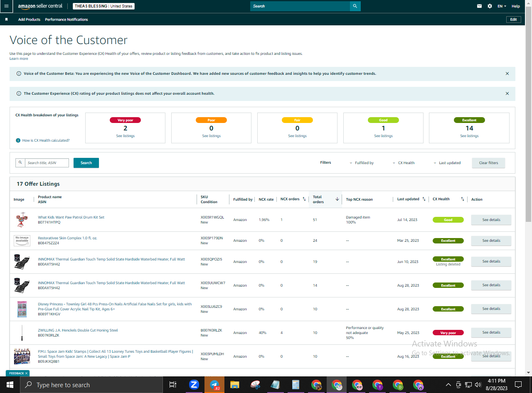See listings in the Good card
The image size is (532, 393).
tap(383, 136)
